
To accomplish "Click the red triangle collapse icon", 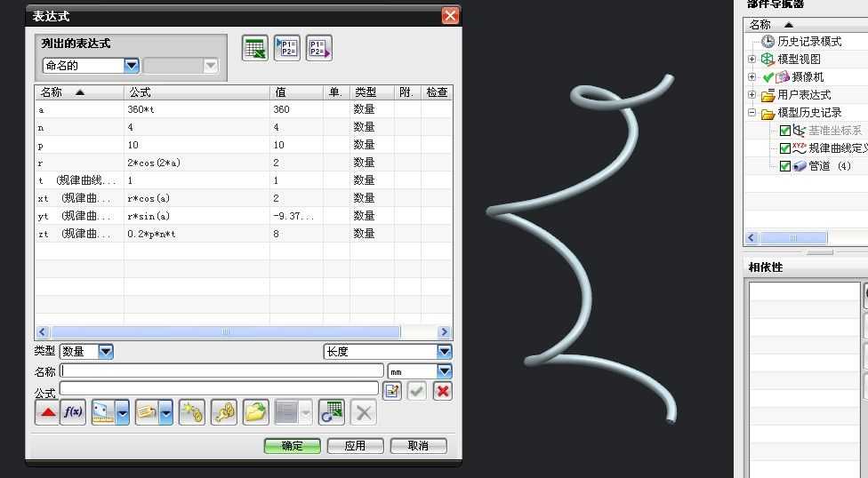I will 47,412.
